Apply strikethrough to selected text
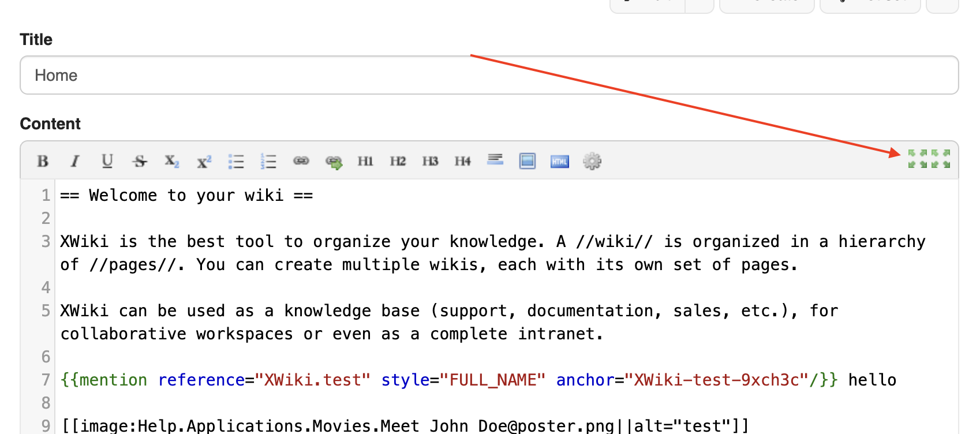Screen dimensions: 980x434 click(x=140, y=161)
